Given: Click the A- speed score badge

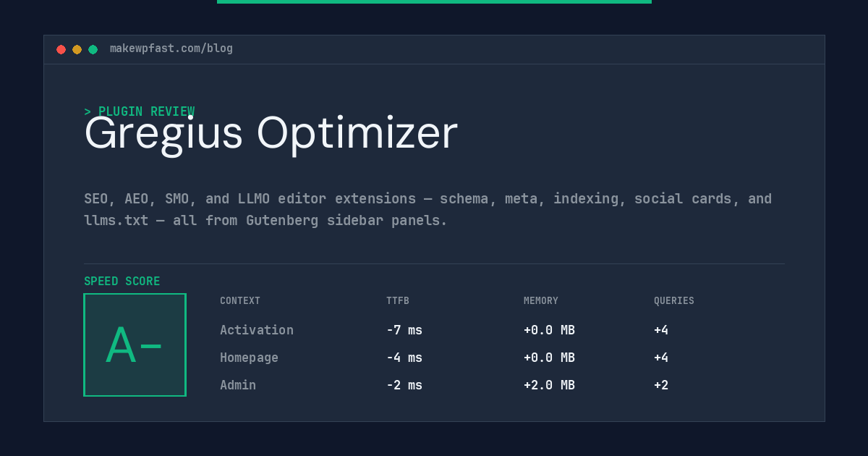Looking at the screenshot, I should click(x=135, y=345).
